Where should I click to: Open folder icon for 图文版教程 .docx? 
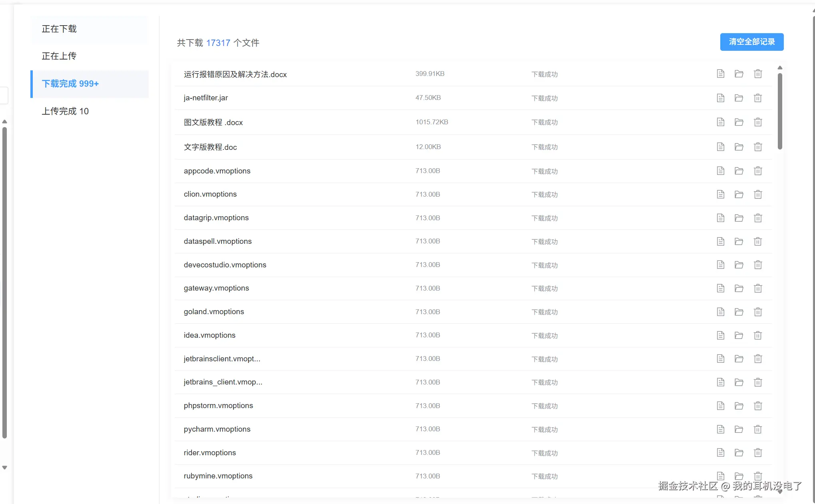739,122
